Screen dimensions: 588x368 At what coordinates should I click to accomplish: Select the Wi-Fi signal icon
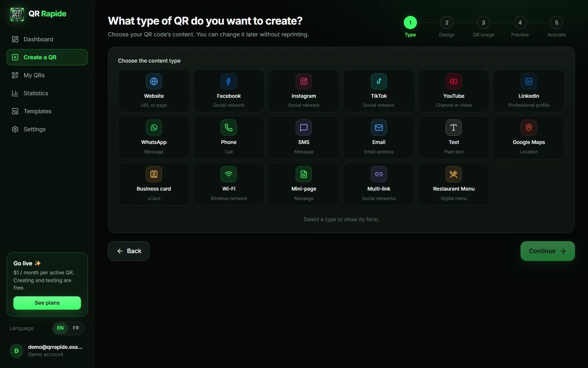point(229,174)
